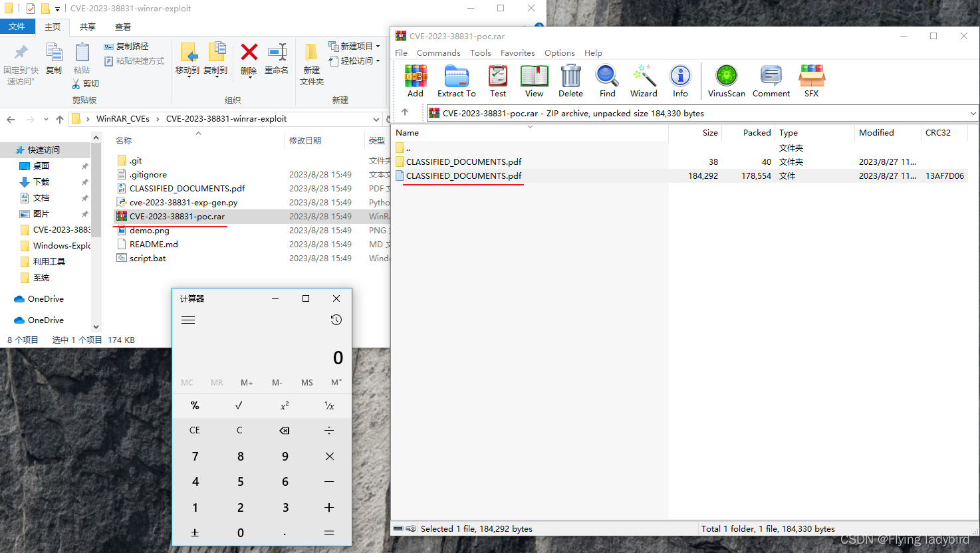Image resolution: width=980 pixels, height=553 pixels.
Task: Click the Info icon in WinRAR toolbar
Action: click(680, 81)
